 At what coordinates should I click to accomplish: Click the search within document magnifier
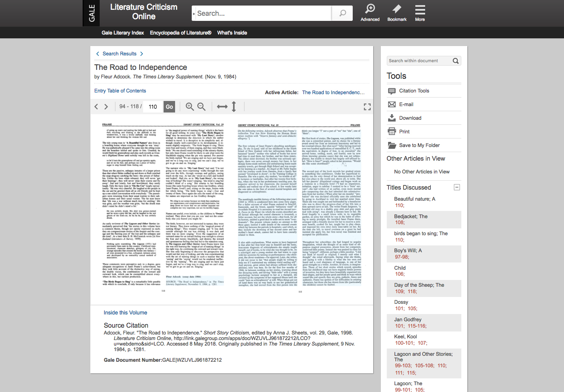(x=455, y=61)
